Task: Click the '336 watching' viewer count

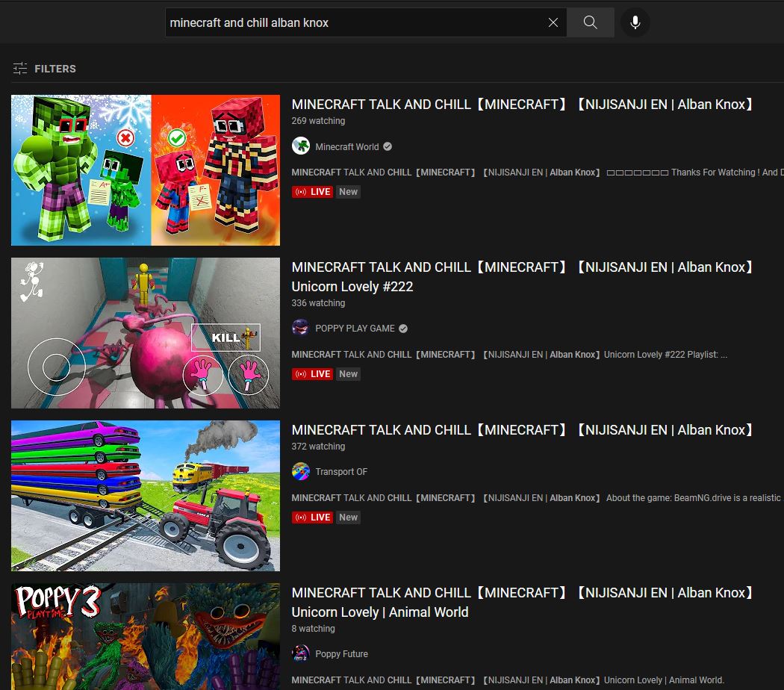Action: (x=318, y=302)
